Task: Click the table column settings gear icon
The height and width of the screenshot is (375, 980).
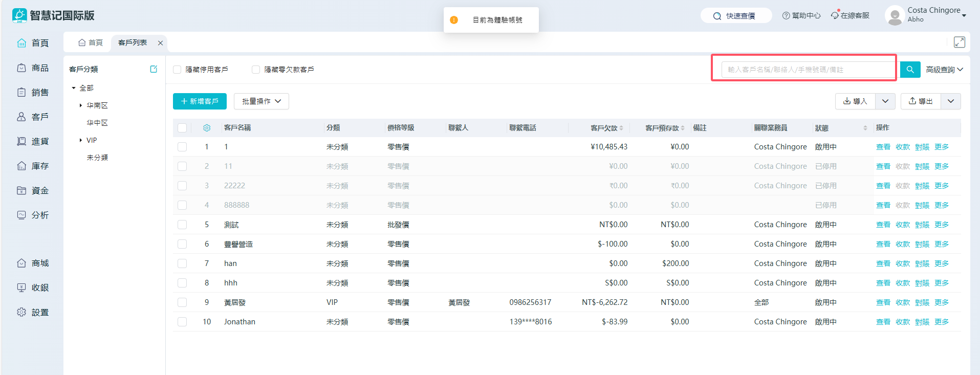Action: (x=207, y=128)
